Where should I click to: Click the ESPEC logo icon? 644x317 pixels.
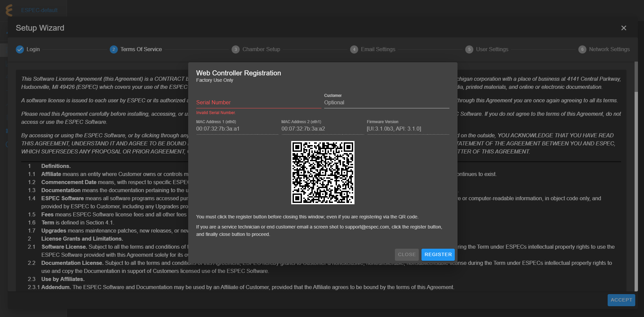(9, 10)
